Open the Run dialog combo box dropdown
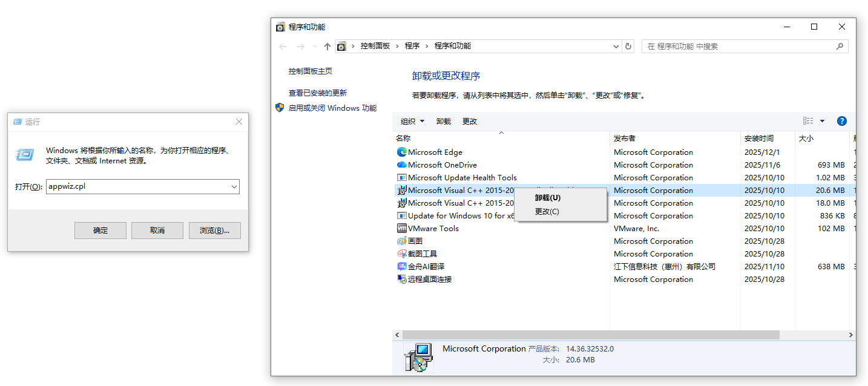Viewport: 868px width, 386px height. coord(234,187)
